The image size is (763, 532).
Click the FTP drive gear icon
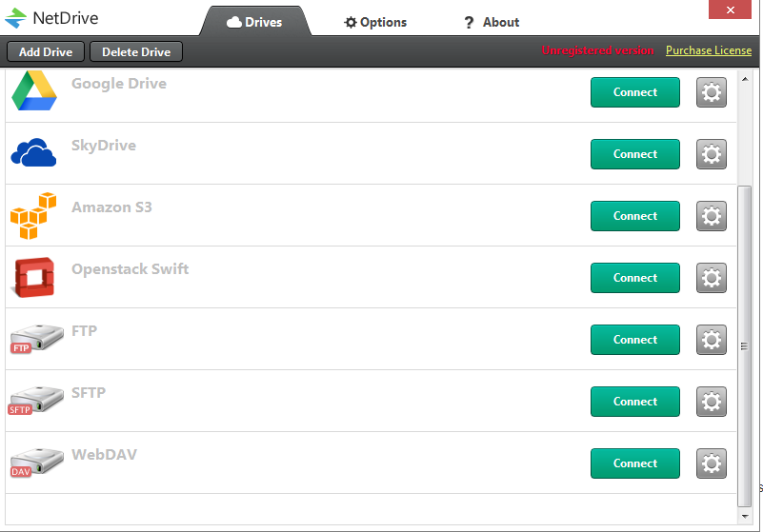[x=711, y=340]
